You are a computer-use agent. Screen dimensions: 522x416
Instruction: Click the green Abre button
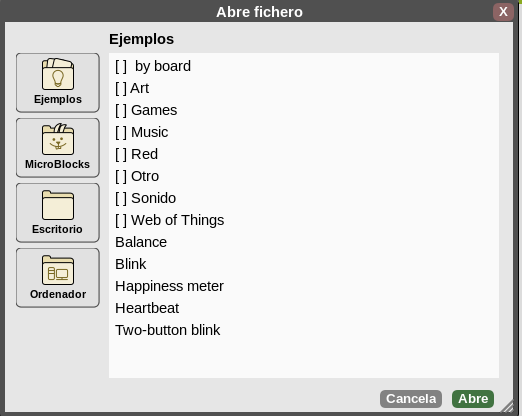point(473,399)
